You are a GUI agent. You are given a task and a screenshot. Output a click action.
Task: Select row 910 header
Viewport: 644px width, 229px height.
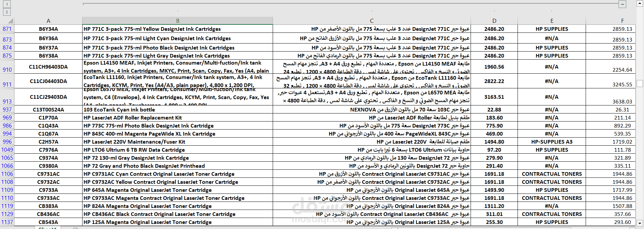(x=7, y=67)
